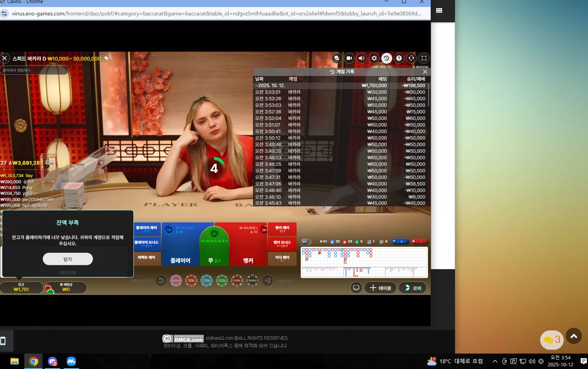Select the 100k chip
The image size is (588, 369).
tap(237, 281)
